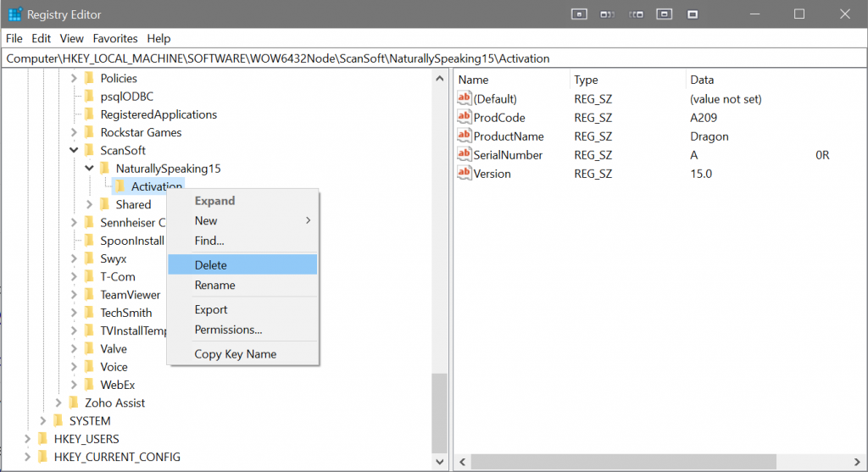Click the 15.0 data value
868x472 pixels.
pyautogui.click(x=701, y=174)
